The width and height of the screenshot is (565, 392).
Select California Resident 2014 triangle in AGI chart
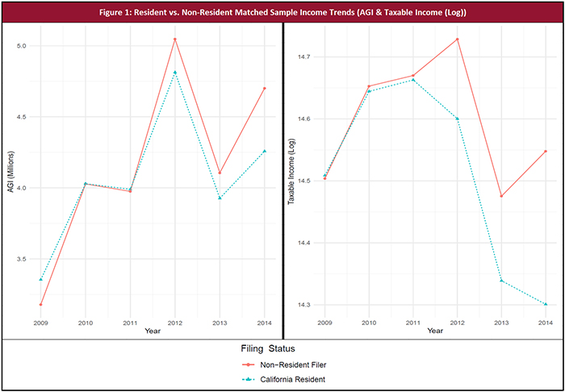tap(265, 151)
